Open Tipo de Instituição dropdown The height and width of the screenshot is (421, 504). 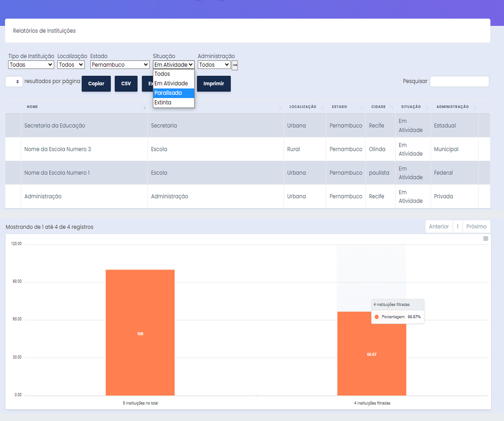click(x=31, y=65)
